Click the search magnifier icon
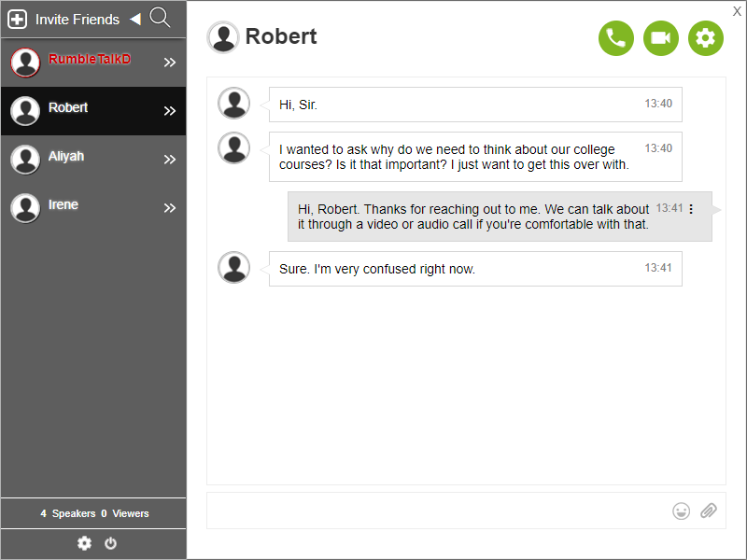The height and width of the screenshot is (560, 747). click(160, 18)
